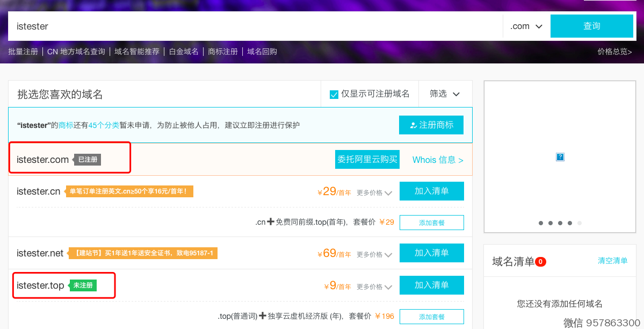Add istester.cn to the list
Screen dimensions: 644x329
[x=431, y=191]
